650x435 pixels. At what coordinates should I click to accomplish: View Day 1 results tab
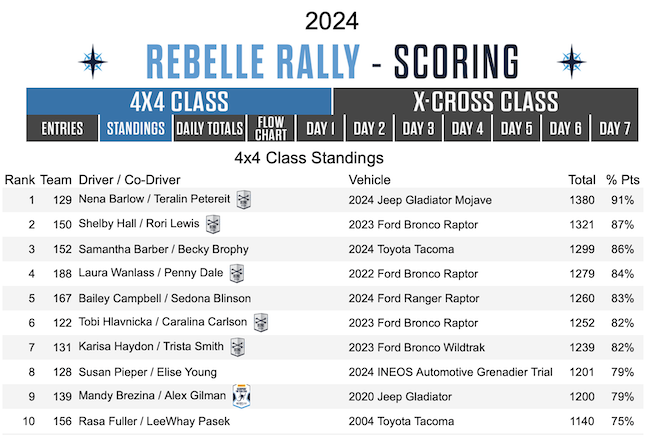[x=320, y=128]
